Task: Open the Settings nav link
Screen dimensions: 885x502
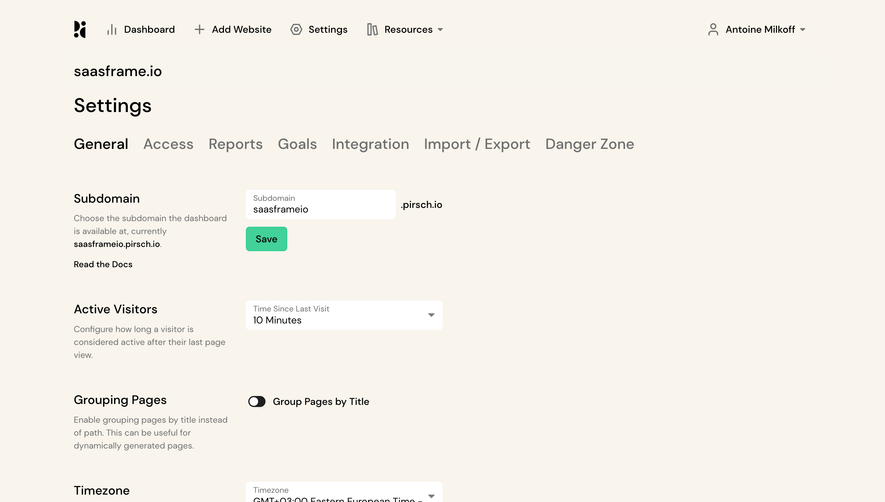Action: tap(319, 29)
